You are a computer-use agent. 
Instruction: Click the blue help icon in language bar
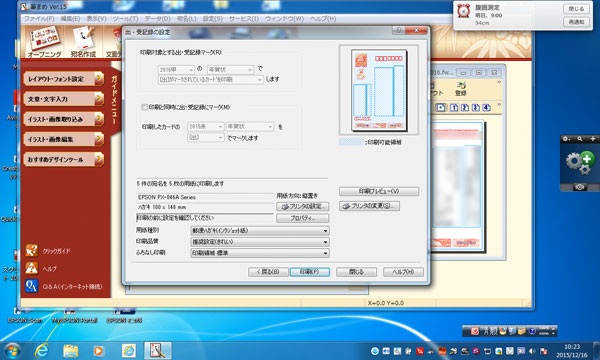(x=532, y=331)
